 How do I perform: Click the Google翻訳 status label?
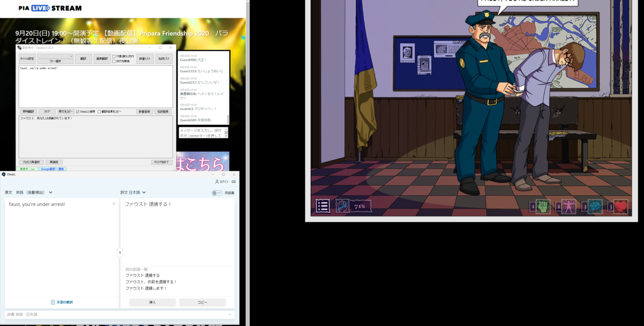(x=53, y=169)
